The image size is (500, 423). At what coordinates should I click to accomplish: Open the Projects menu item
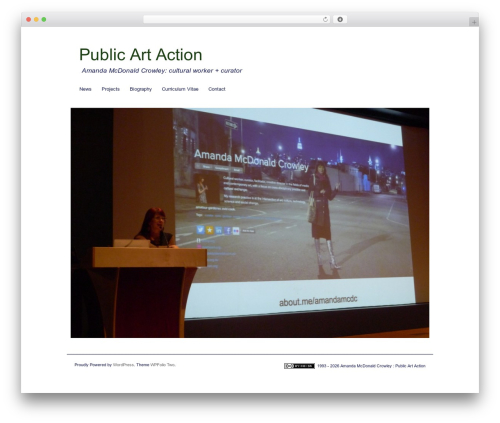point(111,89)
